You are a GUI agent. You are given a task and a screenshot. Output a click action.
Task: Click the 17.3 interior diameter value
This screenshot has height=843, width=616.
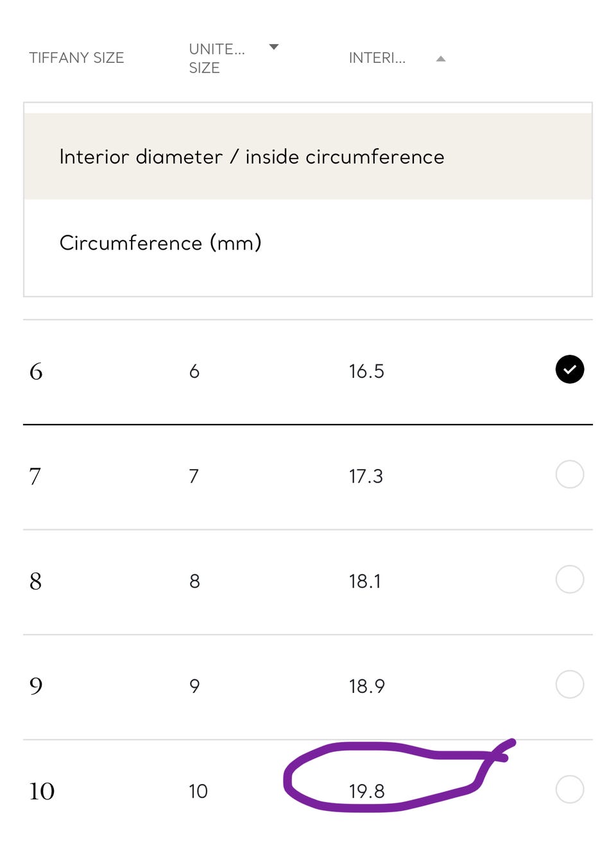366,477
